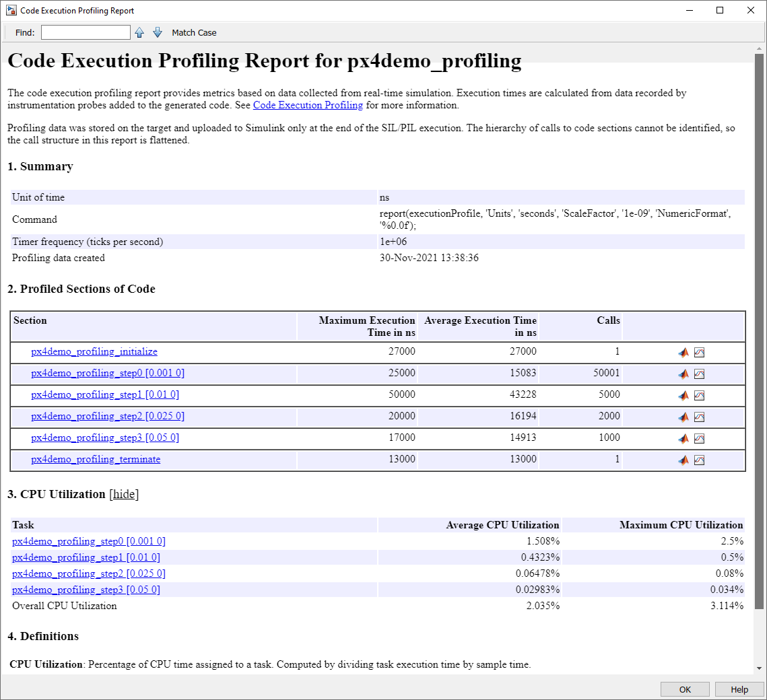Open px4demo_profiling_step2 [0.025 0] section link

(108, 416)
